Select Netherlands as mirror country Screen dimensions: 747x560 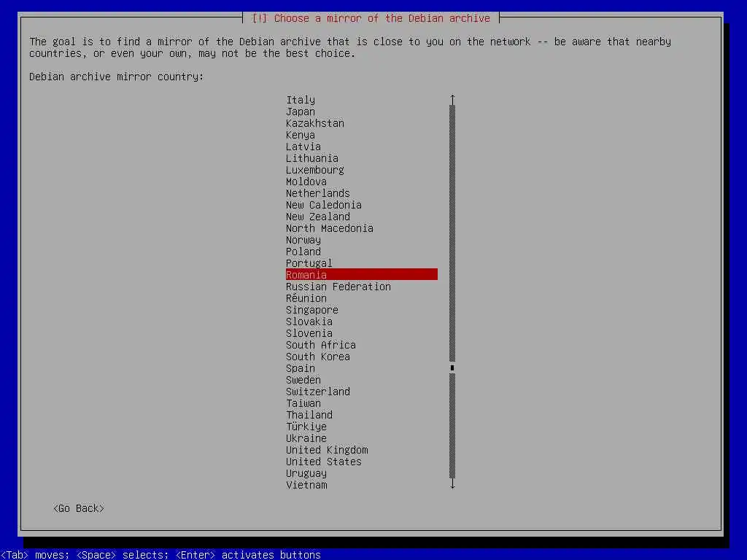318,193
